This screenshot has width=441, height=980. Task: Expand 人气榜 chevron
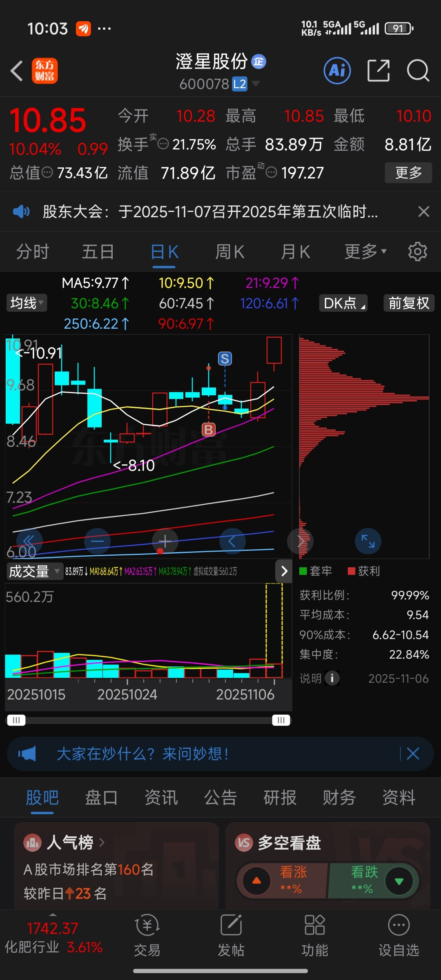point(102,842)
